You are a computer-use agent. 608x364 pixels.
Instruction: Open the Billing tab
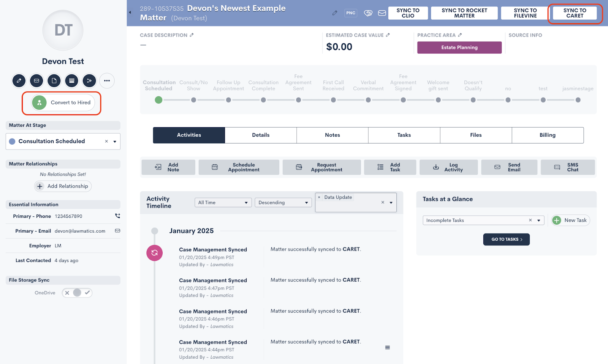pos(548,135)
